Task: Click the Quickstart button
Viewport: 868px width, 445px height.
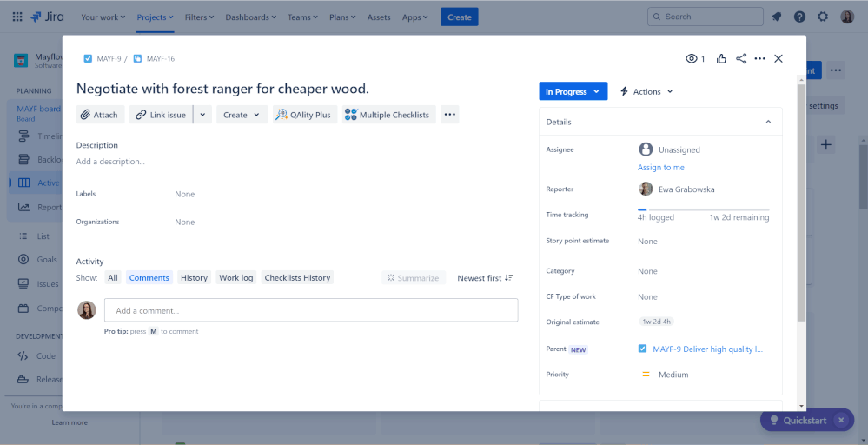Action: click(x=798, y=420)
